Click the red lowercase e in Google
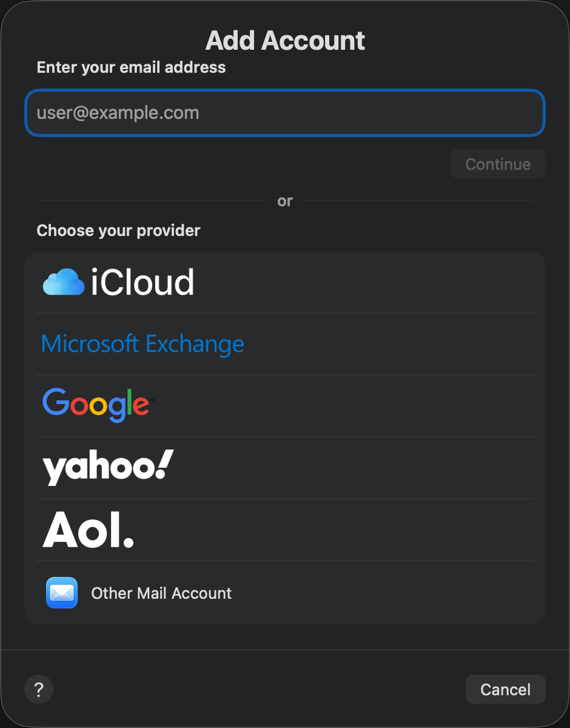Viewport: 570px width, 728px height. pyautogui.click(x=140, y=406)
